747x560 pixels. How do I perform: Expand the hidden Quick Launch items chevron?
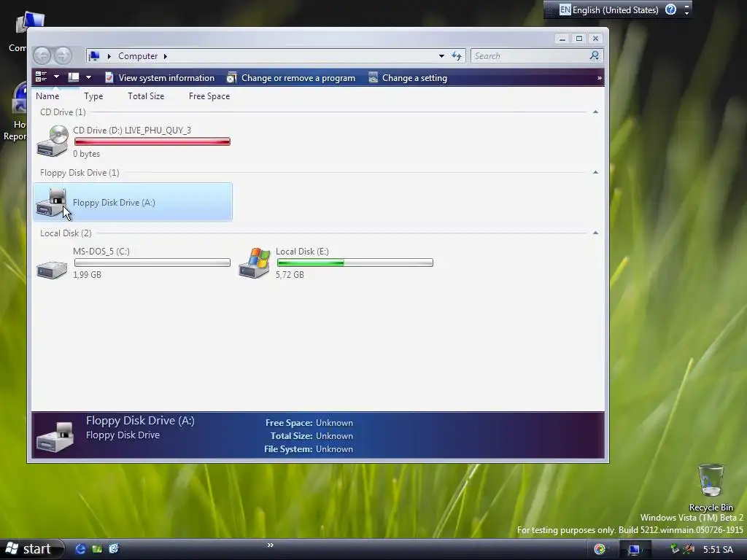pos(270,545)
